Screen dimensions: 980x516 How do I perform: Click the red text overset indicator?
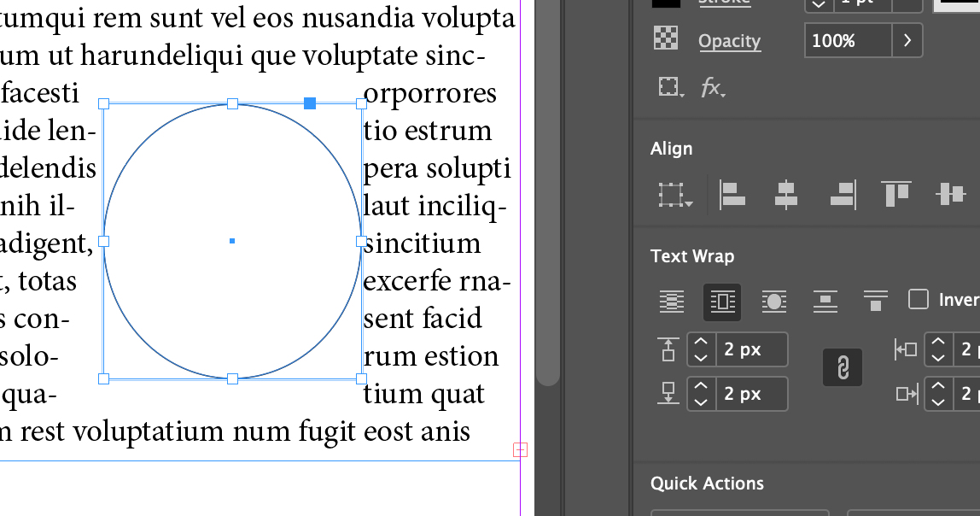pyautogui.click(x=521, y=449)
